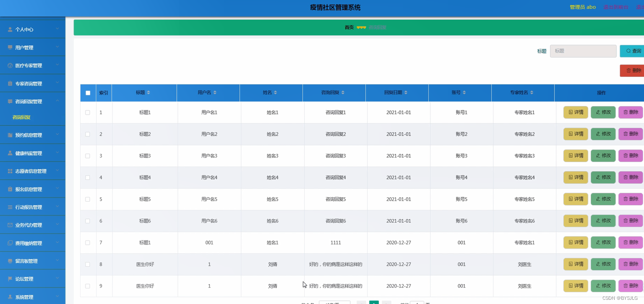644x304 pixels.
Task: Click 管理员 abo account label
Action: point(583,7)
